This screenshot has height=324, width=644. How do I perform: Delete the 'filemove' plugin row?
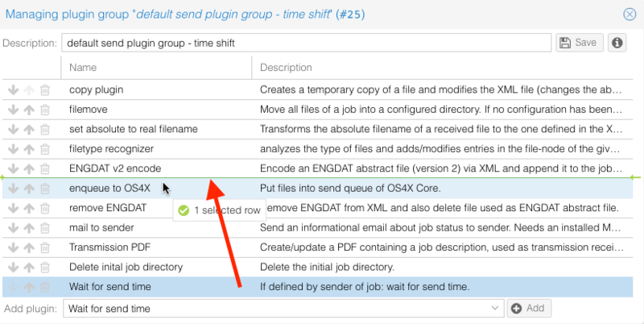pyautogui.click(x=45, y=110)
